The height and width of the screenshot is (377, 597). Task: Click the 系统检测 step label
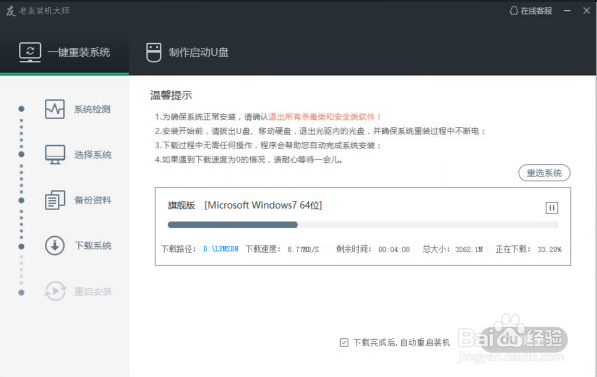[x=93, y=109]
